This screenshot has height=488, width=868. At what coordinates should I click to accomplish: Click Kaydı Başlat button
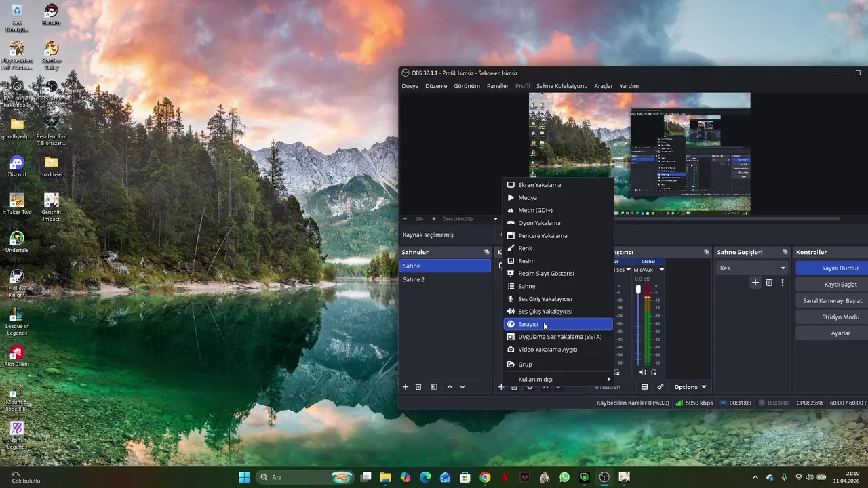click(x=832, y=284)
